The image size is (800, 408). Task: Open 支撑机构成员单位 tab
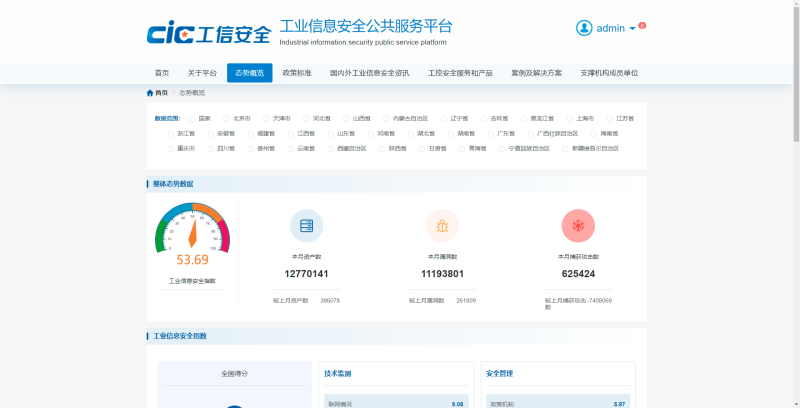pyautogui.click(x=609, y=73)
